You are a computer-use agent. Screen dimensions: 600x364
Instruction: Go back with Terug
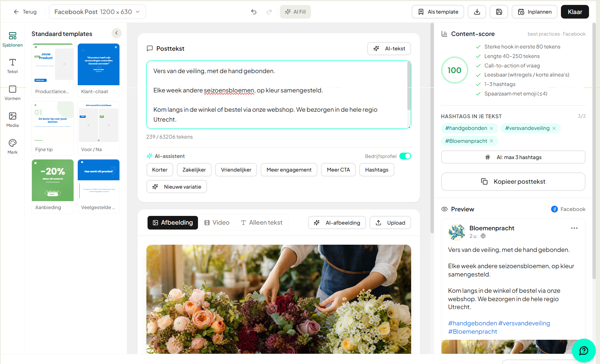pyautogui.click(x=25, y=12)
